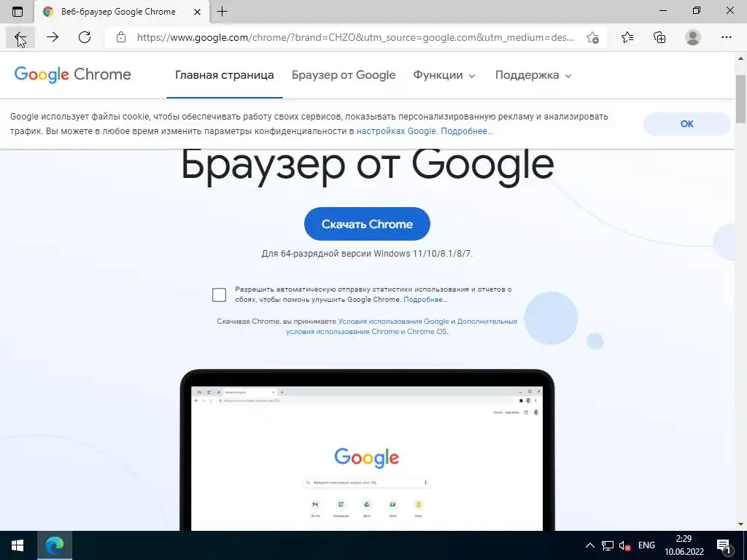This screenshot has height=560, width=747.
Task: Add this page to favorites star-plus icon
Action: (592, 37)
